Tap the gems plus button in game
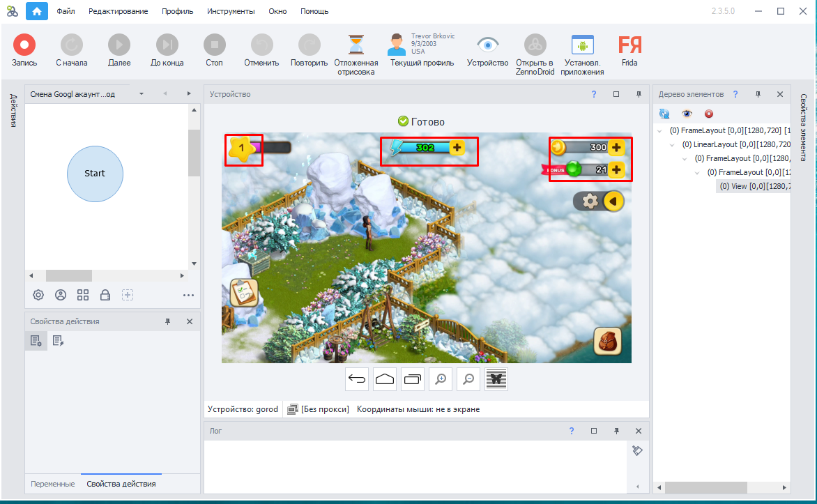817x504 pixels. (x=616, y=169)
